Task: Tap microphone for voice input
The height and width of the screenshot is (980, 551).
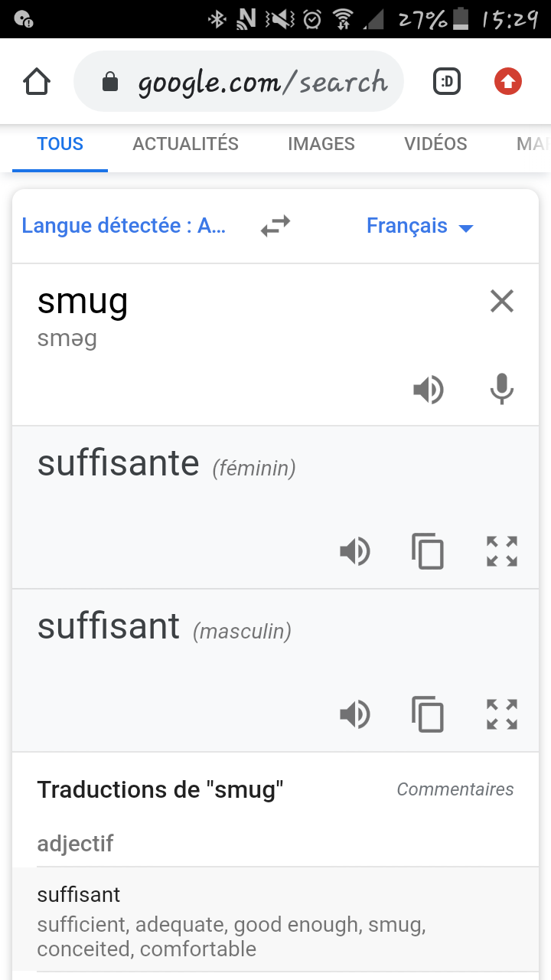Action: click(502, 390)
